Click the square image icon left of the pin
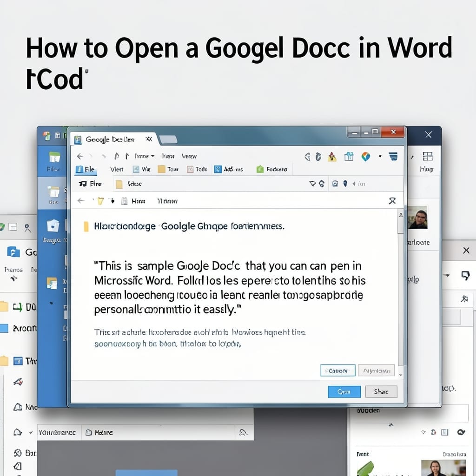Image resolution: width=476 pixels, height=476 pixels. 335,184
